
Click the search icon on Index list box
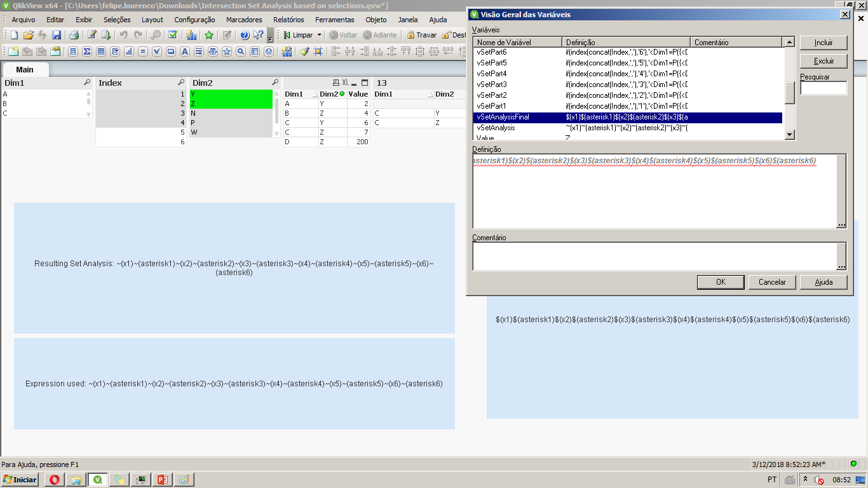(181, 83)
